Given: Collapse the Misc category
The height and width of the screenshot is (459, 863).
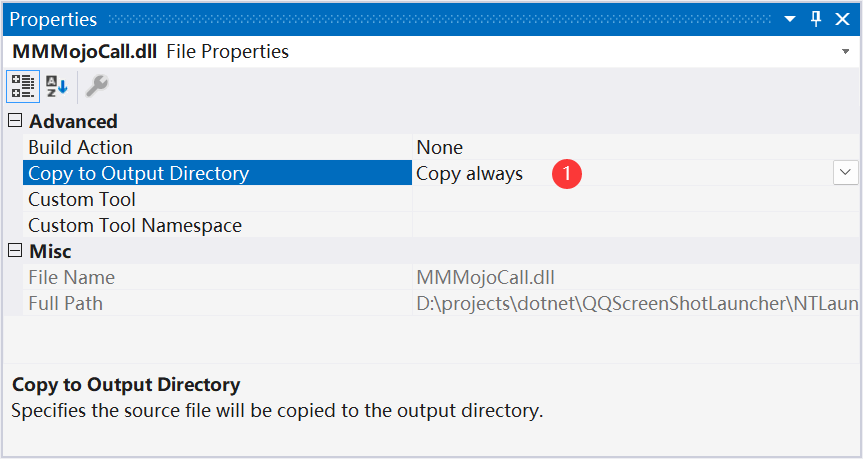Looking at the screenshot, I should [15, 251].
